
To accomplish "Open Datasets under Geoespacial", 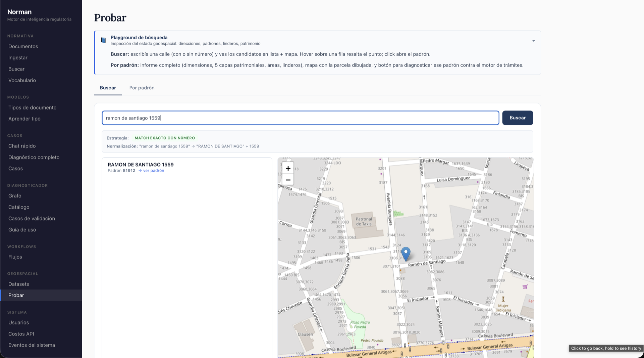I will [x=18, y=284].
